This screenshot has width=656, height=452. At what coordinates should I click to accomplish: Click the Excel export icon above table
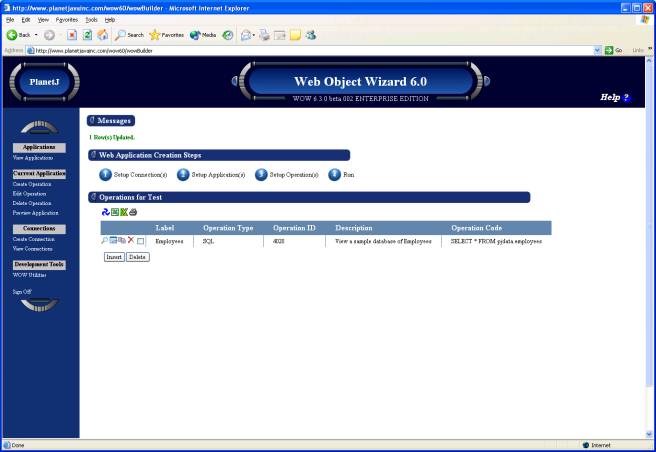124,212
